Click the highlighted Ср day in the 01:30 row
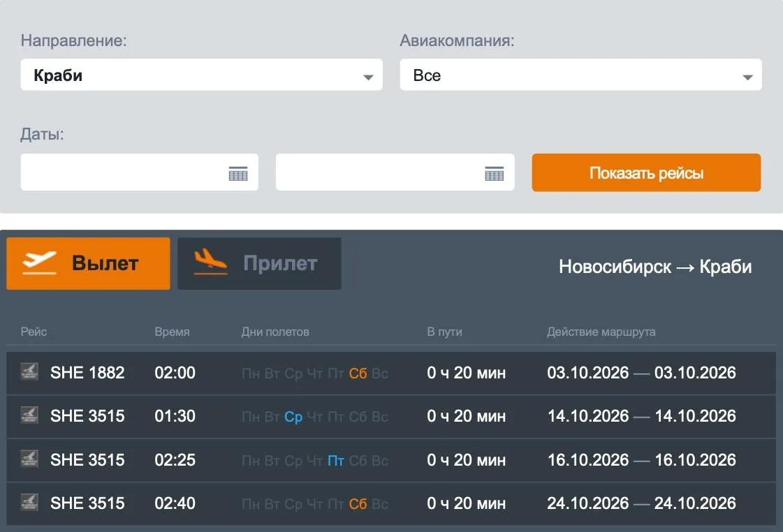 tap(293, 417)
